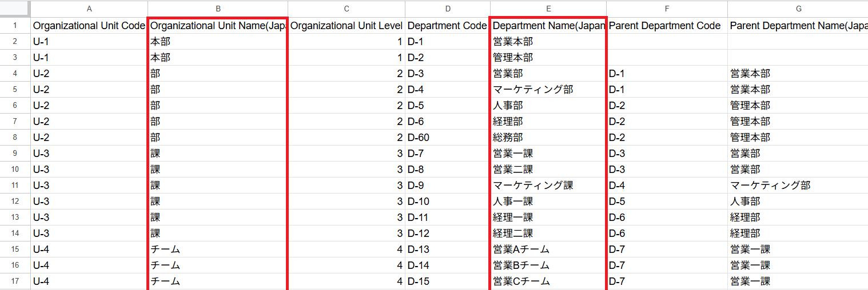Select the Parent Department Code header cell
The height and width of the screenshot is (290, 868).
[667, 26]
